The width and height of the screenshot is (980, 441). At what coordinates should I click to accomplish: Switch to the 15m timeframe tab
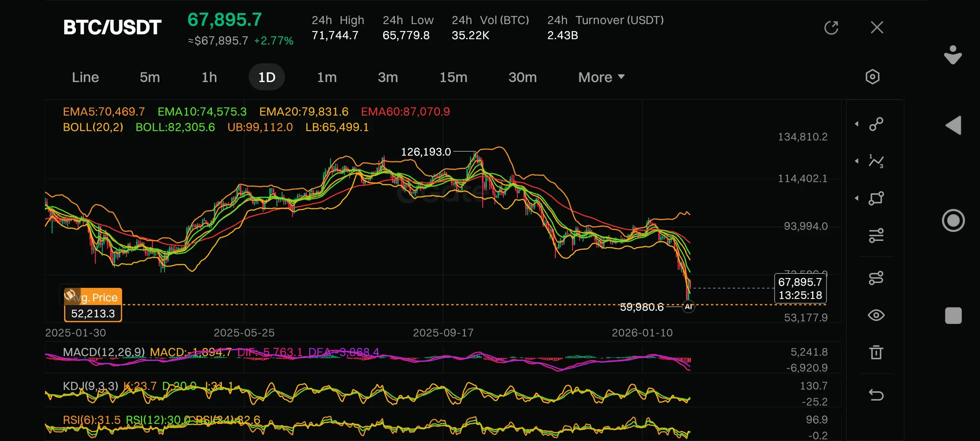pos(453,77)
